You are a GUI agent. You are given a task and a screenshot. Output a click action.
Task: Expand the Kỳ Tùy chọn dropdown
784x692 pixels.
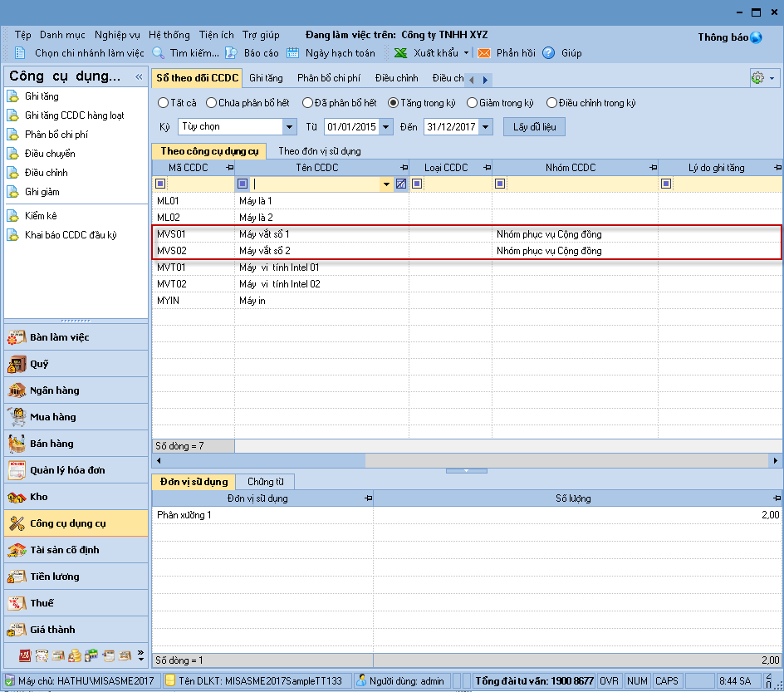[x=290, y=127]
